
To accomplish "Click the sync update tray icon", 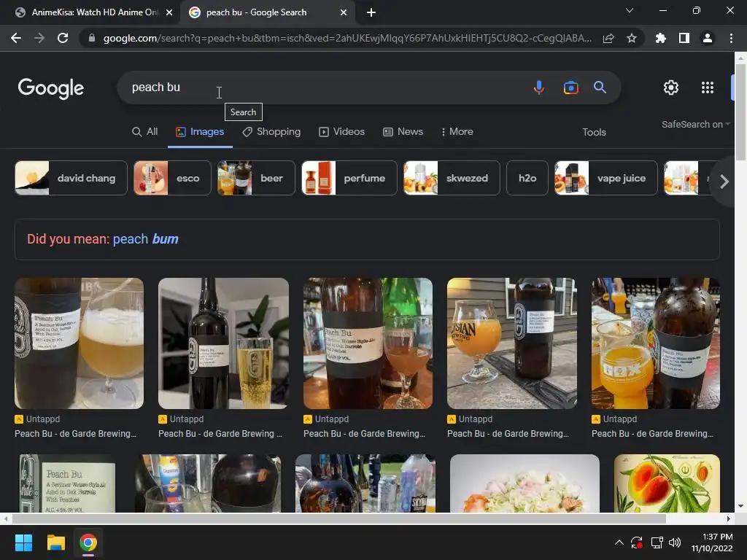I will 637,542.
